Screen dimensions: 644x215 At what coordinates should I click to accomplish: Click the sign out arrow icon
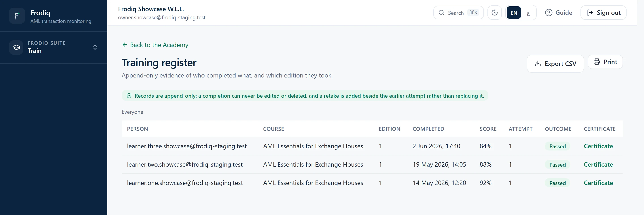590,13
